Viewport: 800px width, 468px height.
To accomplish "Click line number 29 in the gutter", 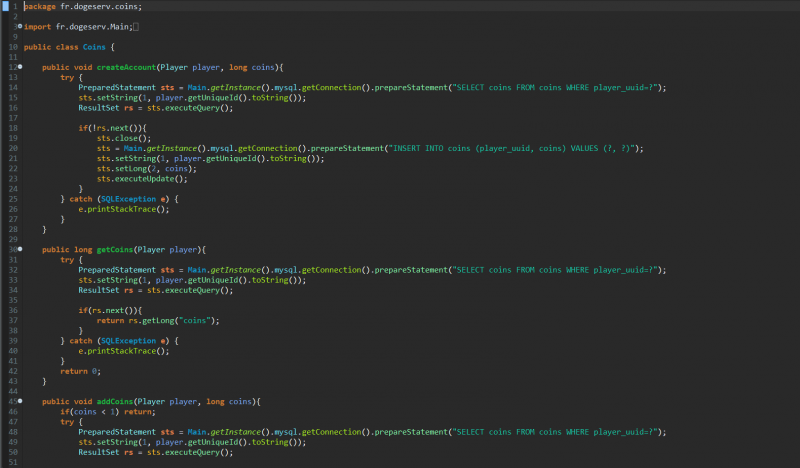I will pyautogui.click(x=13, y=239).
